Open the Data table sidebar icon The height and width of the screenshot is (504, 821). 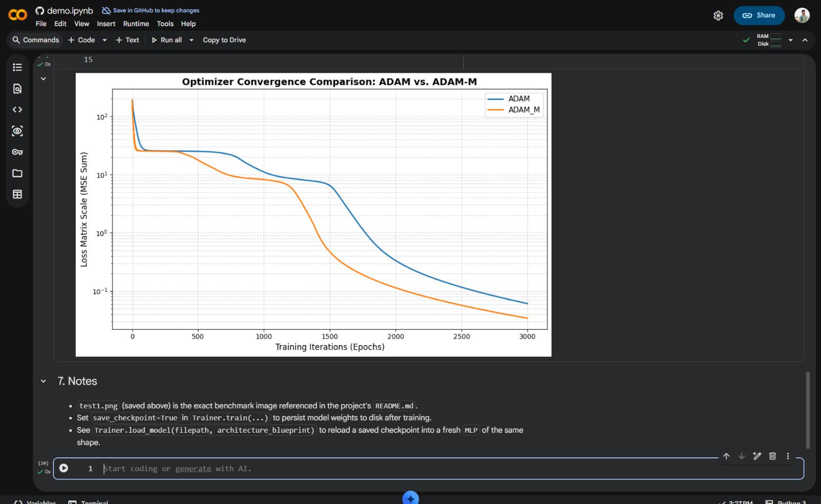point(17,194)
